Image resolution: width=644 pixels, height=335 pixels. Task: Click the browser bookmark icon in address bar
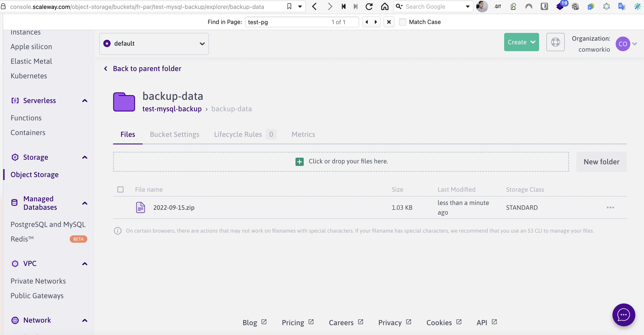tap(289, 6)
